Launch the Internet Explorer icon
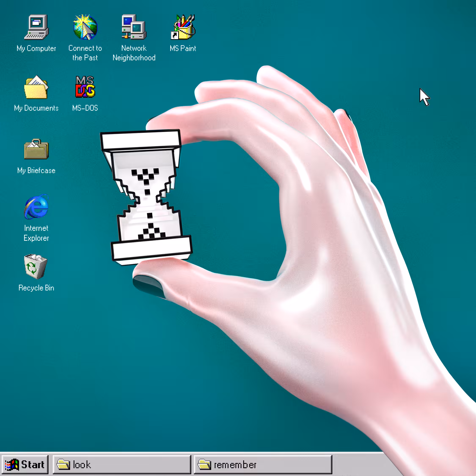476x476 pixels. 36,206
